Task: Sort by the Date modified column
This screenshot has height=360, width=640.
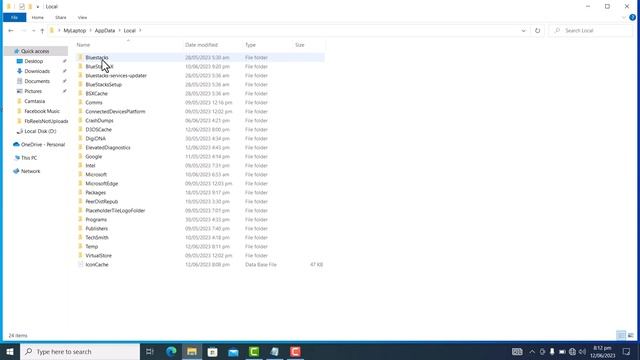Action: pos(202,45)
